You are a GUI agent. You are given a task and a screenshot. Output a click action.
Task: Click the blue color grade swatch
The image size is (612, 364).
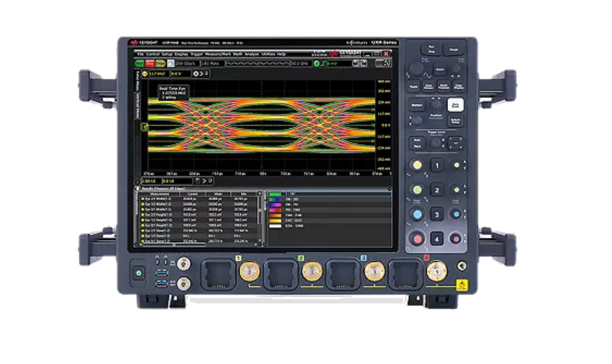[275, 199]
